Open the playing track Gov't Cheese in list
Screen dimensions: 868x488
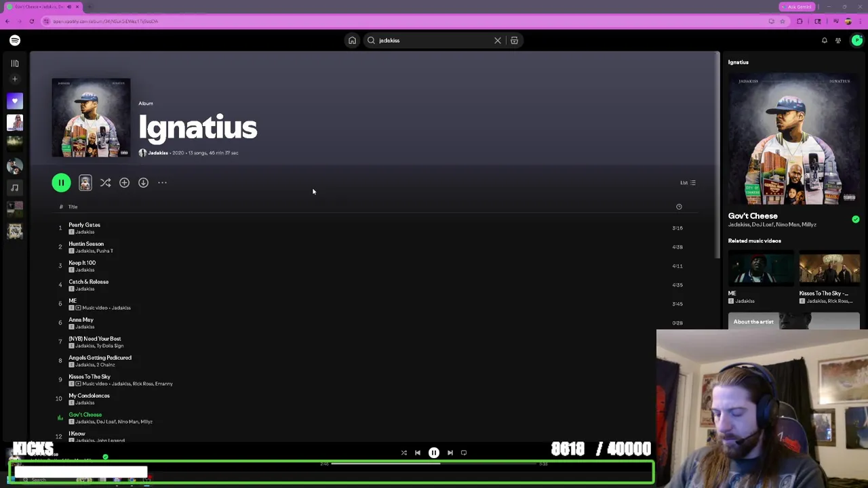85,415
